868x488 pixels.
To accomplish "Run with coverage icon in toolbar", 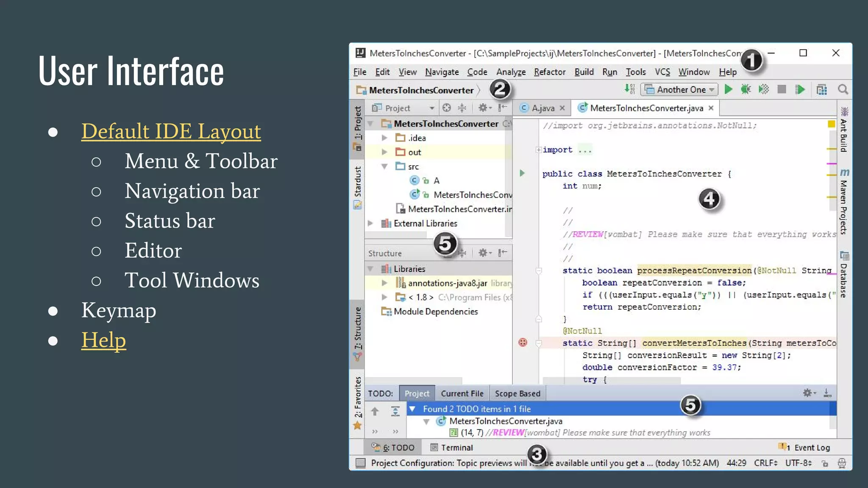I will pos(764,89).
